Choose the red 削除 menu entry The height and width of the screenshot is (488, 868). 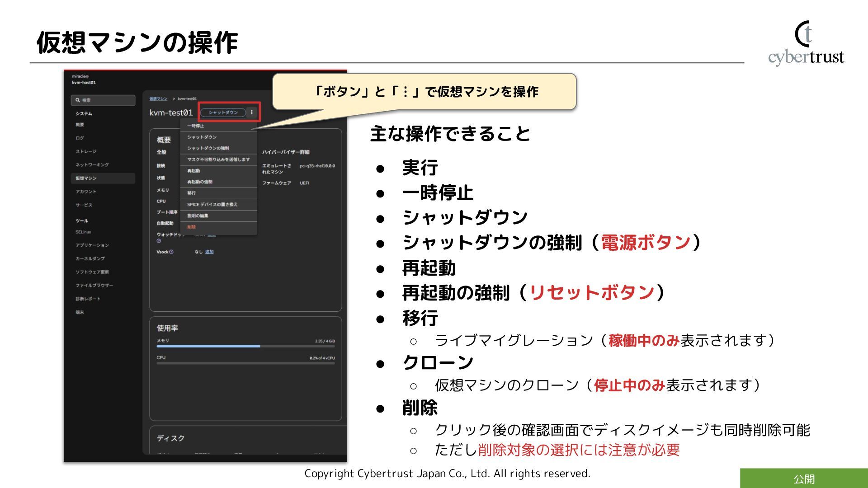(x=192, y=227)
